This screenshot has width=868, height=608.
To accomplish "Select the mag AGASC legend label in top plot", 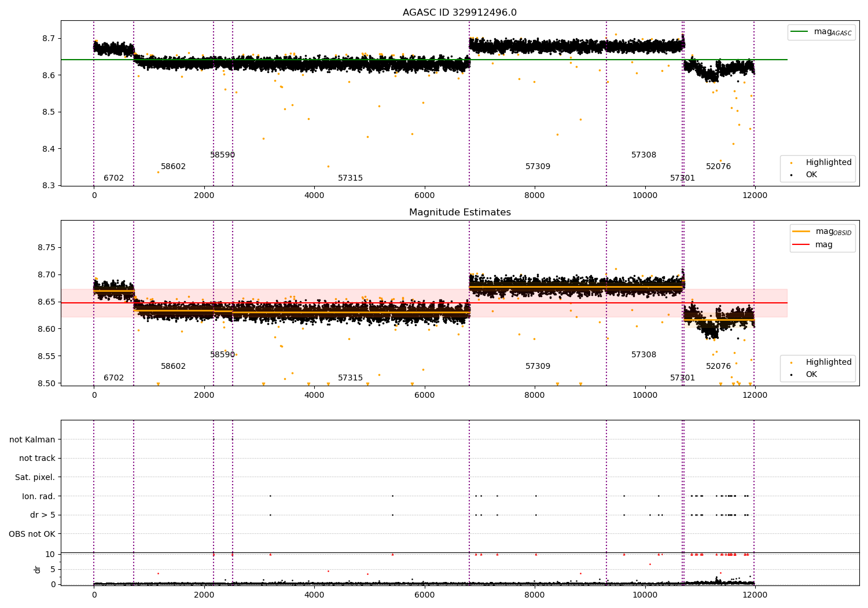I will pyautogui.click(x=833, y=32).
